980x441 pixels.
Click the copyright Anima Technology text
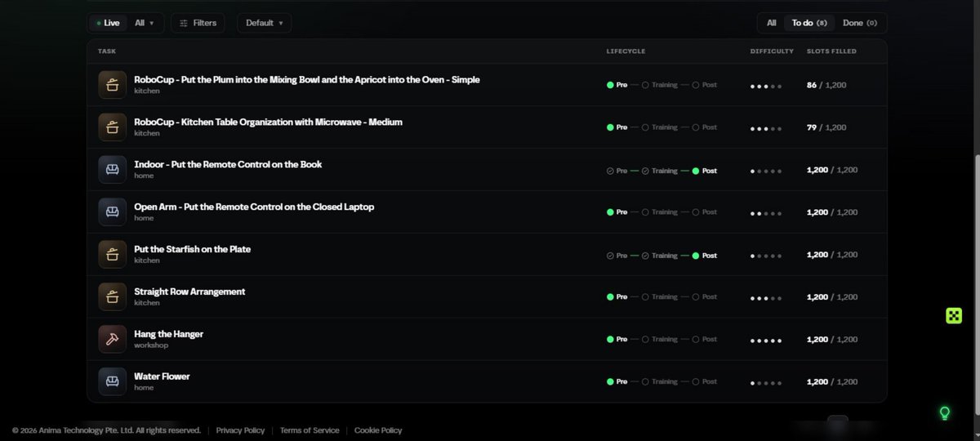tap(106, 430)
